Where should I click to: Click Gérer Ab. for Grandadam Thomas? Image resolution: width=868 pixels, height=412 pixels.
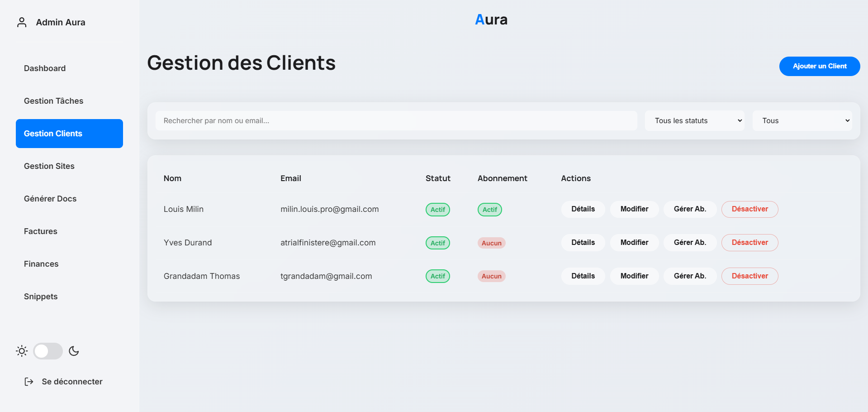(689, 276)
